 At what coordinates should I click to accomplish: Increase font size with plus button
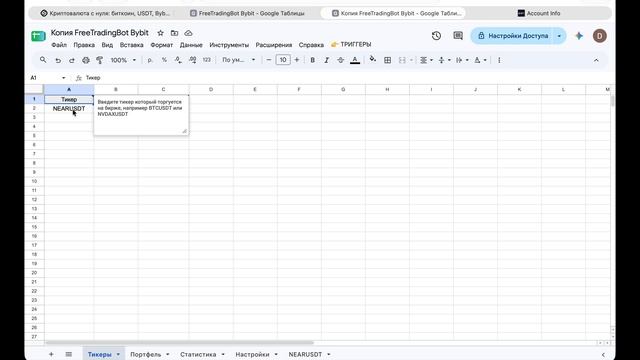pos(297,60)
